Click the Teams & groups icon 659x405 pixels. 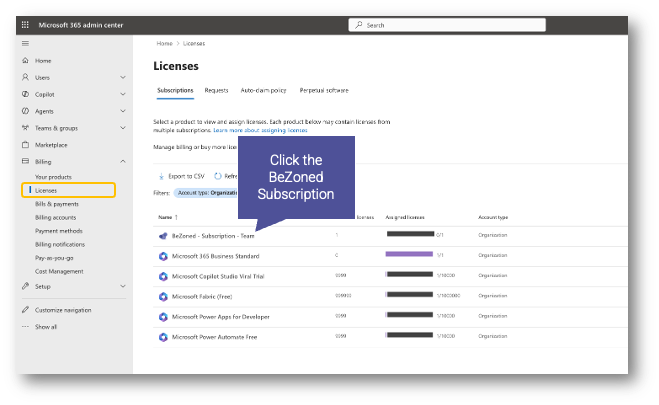25,128
